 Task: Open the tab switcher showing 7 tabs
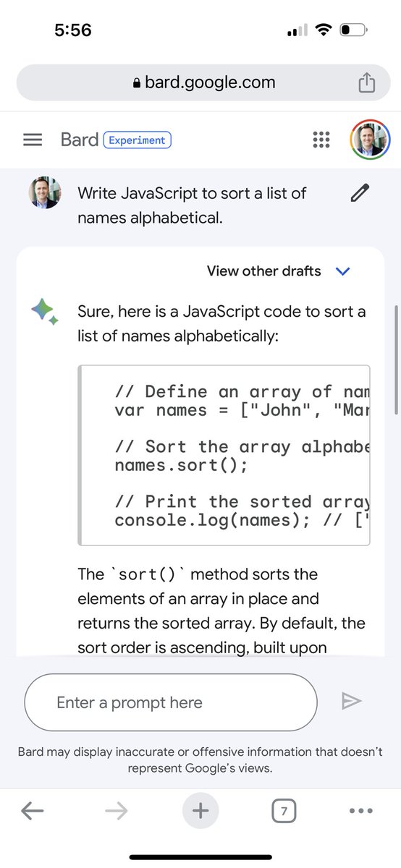point(284,812)
